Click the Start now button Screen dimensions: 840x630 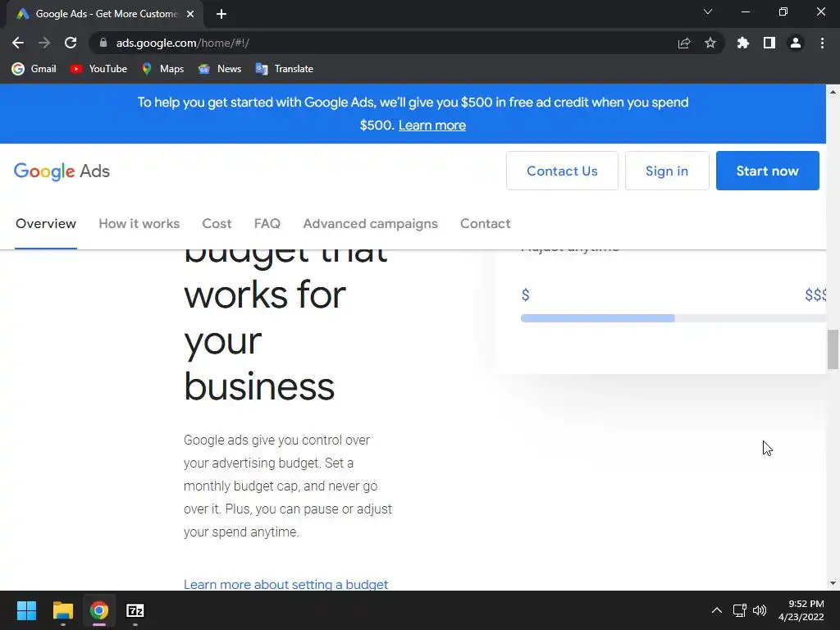(768, 171)
